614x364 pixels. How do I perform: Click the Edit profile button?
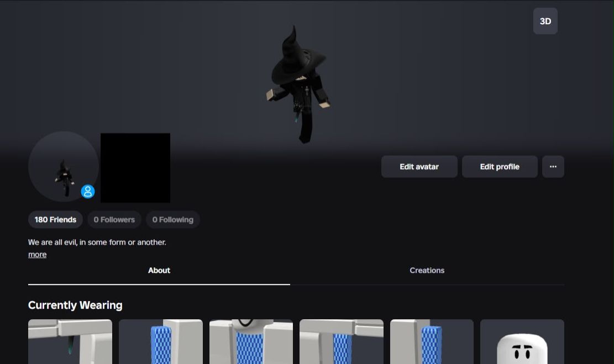coord(500,167)
